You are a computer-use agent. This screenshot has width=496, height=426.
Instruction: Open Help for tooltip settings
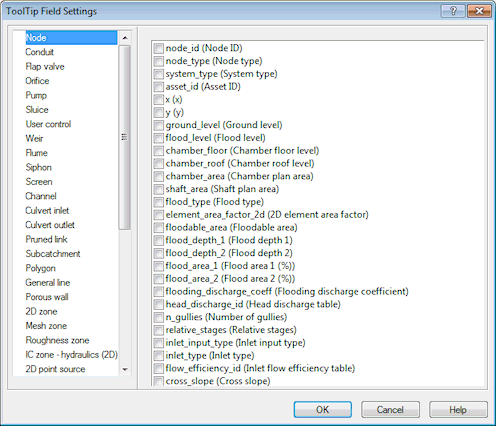point(458,409)
